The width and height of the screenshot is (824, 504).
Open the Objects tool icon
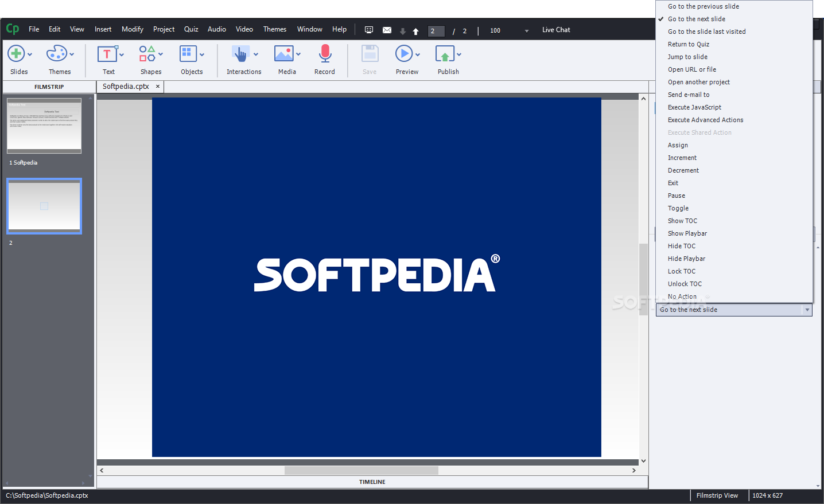188,54
